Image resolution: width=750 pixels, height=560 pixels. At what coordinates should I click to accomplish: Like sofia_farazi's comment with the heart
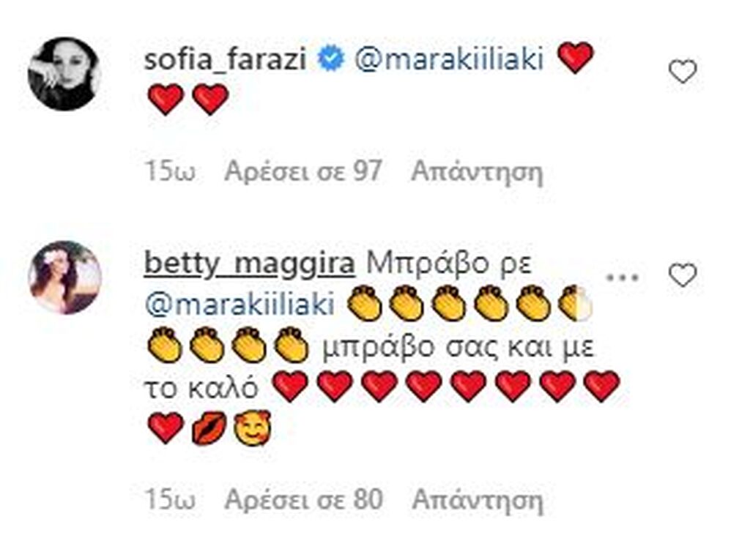pos(683,72)
